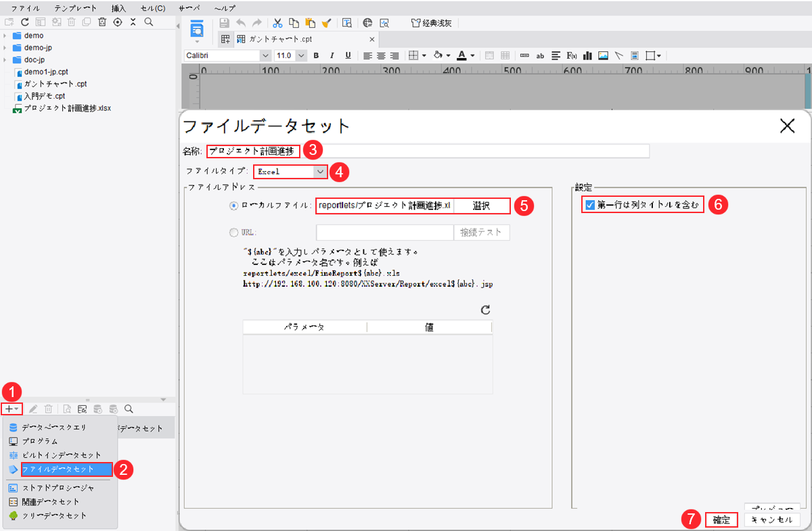Image resolution: width=812 pixels, height=531 pixels.
Task: Click the 名称 dataset name field
Action: click(x=427, y=151)
